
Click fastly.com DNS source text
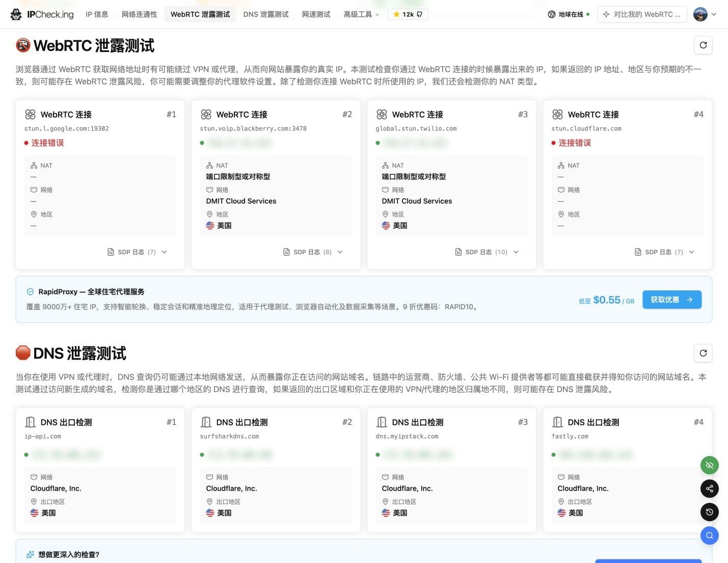pyautogui.click(x=570, y=436)
